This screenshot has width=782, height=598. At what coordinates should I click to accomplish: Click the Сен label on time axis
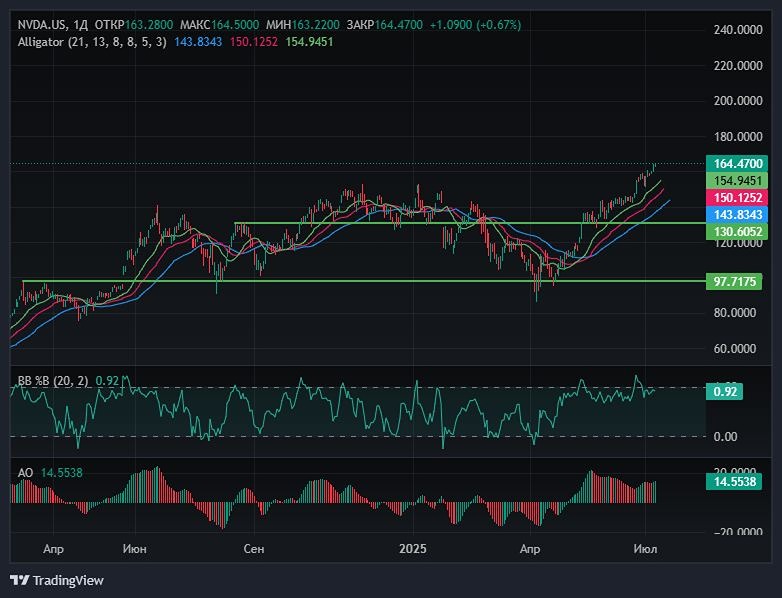click(254, 549)
